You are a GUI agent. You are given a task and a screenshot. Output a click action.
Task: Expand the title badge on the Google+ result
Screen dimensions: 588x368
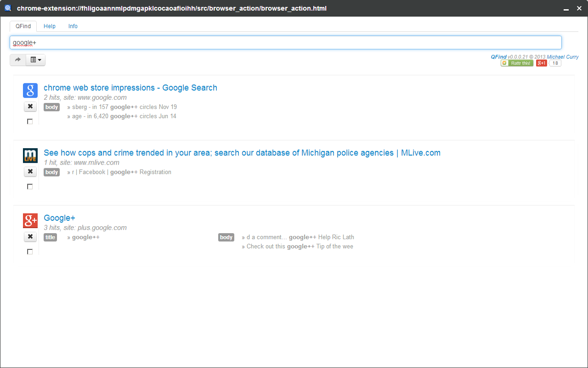(50, 237)
